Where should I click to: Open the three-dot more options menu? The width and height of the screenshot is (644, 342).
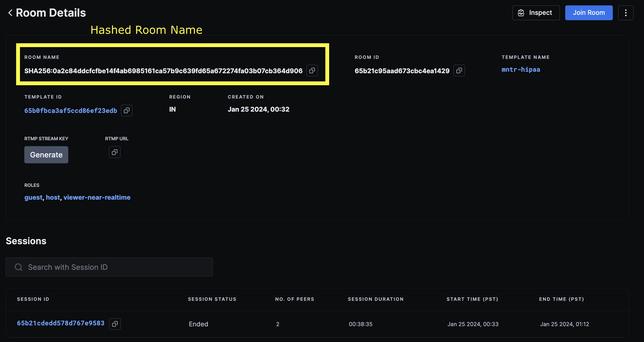[626, 13]
